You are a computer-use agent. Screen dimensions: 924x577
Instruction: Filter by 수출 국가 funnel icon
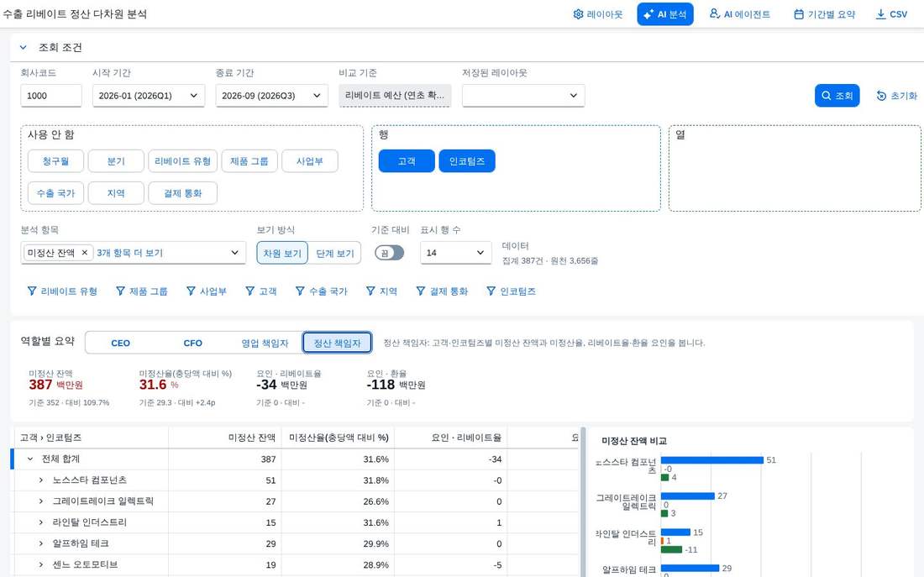(x=300, y=291)
